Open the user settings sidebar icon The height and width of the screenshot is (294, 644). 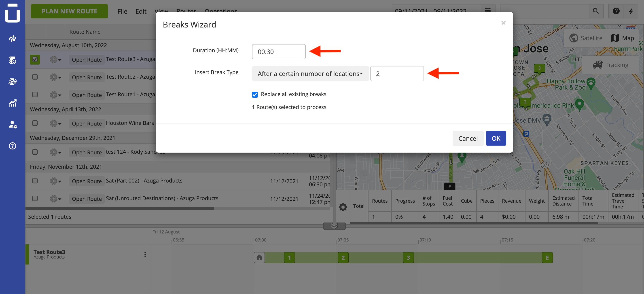pos(13,124)
